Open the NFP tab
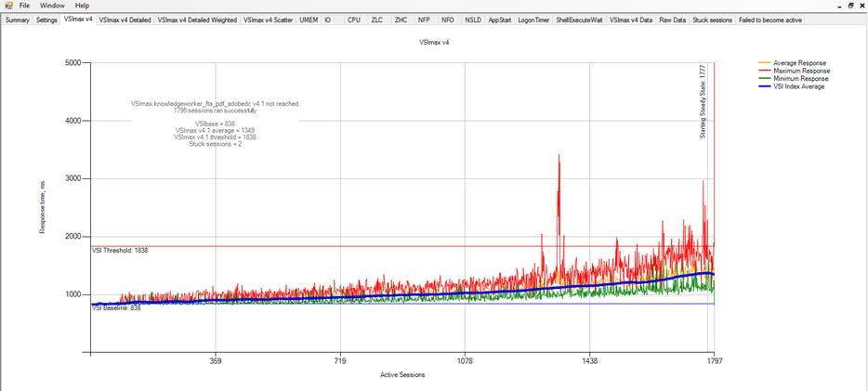This screenshot has width=868, height=391. [424, 20]
